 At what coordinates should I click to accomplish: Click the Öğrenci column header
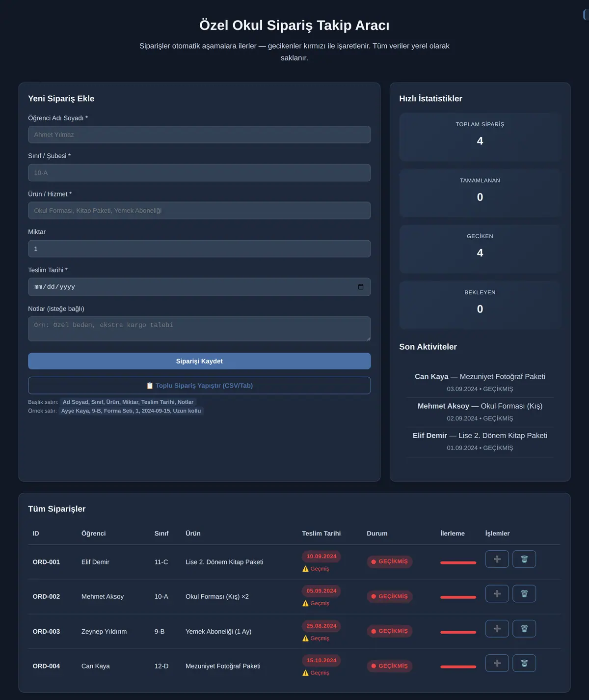coord(94,533)
